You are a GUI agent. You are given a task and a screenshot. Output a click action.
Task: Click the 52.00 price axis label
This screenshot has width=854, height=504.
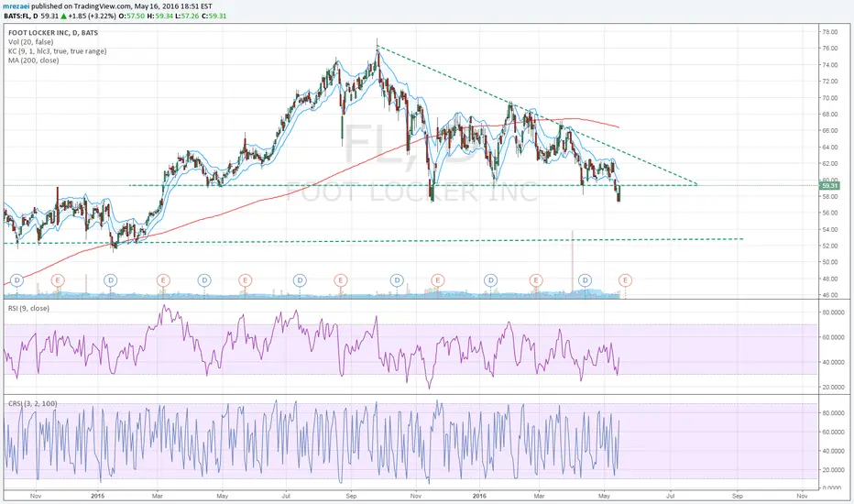830,246
